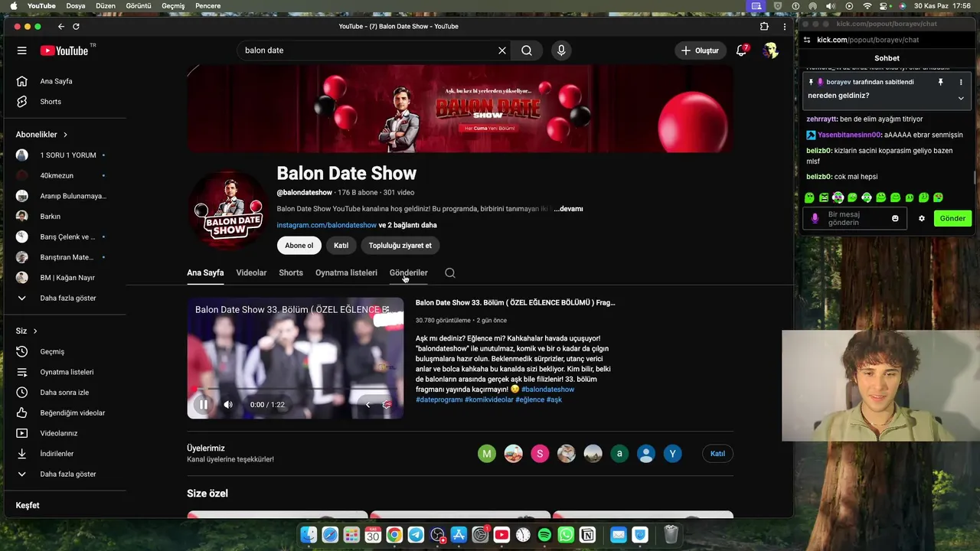Subscribe with the Abone ol button

pos(299,246)
